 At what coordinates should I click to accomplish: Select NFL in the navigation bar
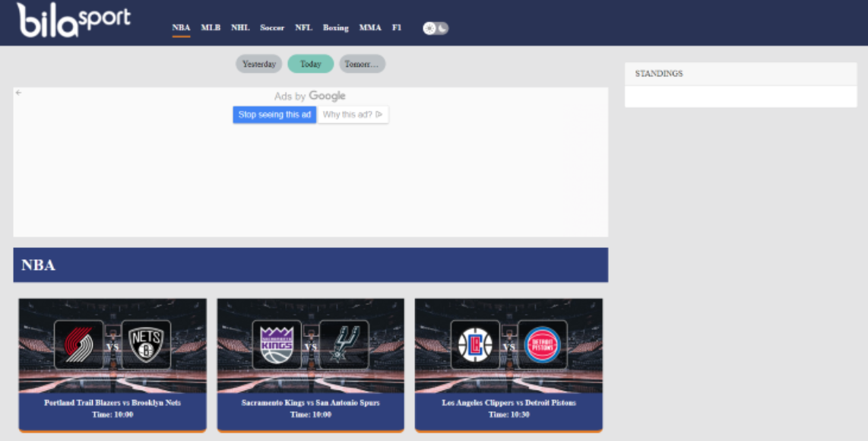pyautogui.click(x=303, y=27)
